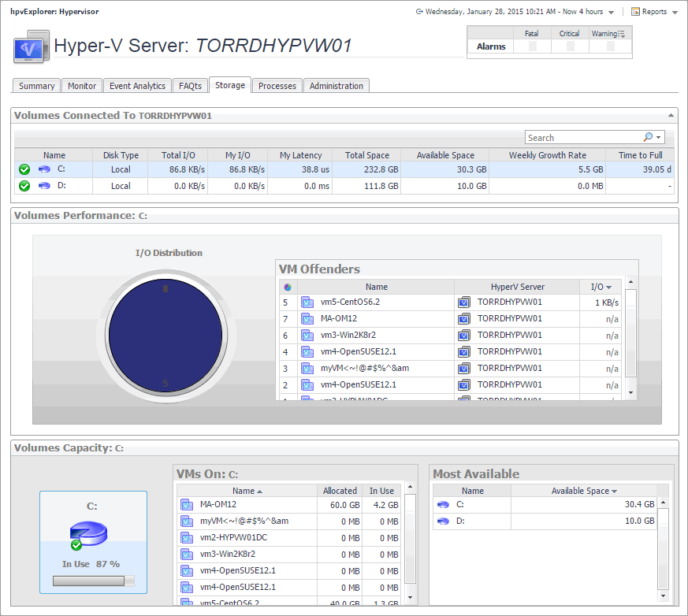Viewport: 688px width, 616px height.
Task: Click the green status icon for volume D:
Action: pos(24,186)
